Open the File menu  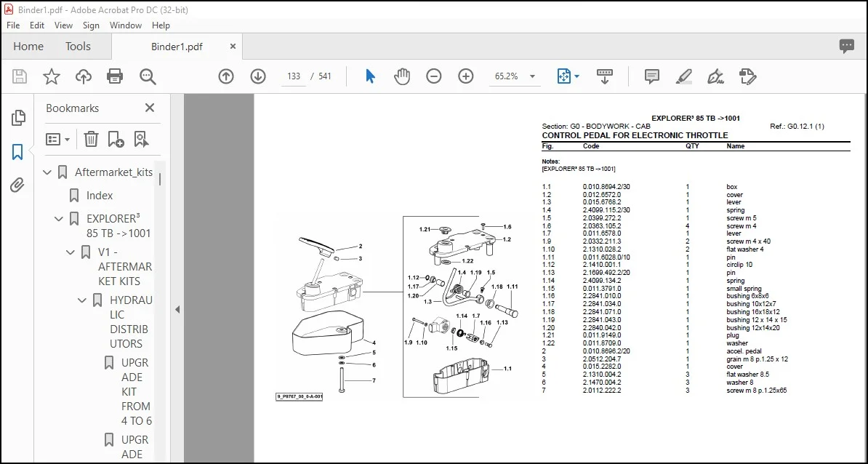pyautogui.click(x=13, y=25)
